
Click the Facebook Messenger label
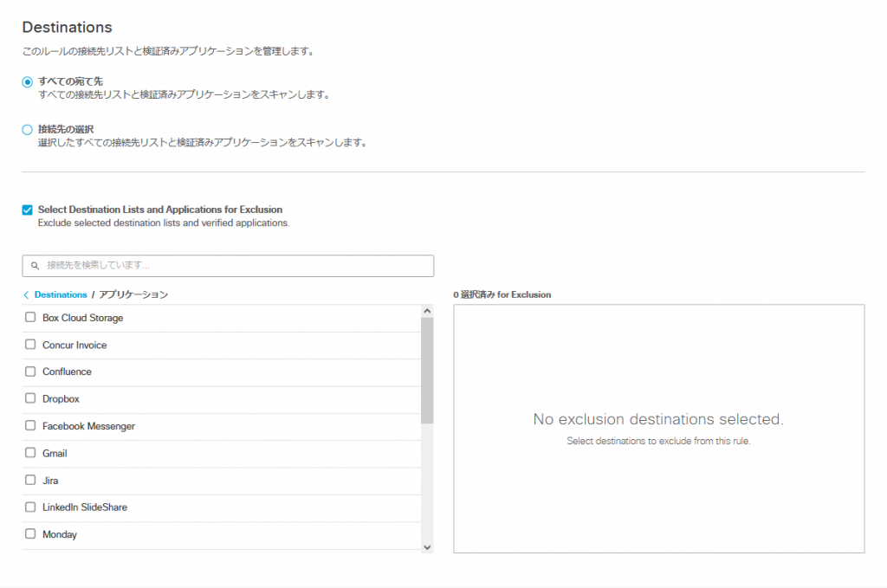pos(89,426)
